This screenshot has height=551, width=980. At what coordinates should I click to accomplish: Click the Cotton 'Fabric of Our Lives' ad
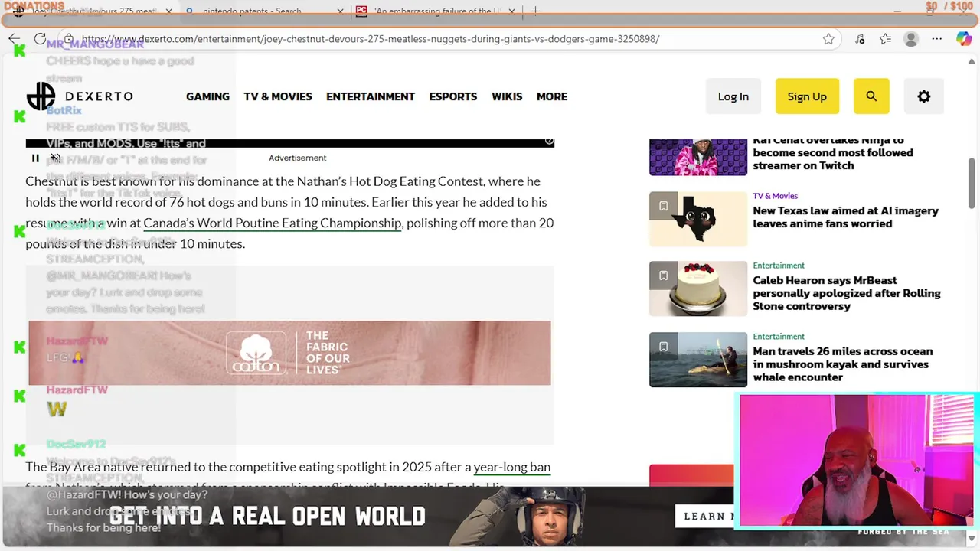pos(289,353)
